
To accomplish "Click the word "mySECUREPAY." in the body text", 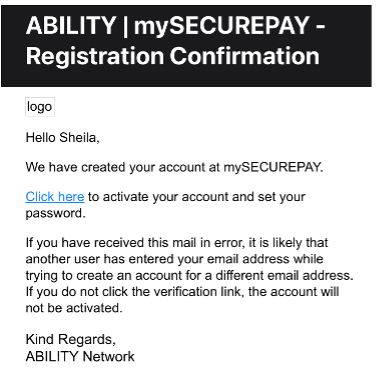I will click(273, 167).
